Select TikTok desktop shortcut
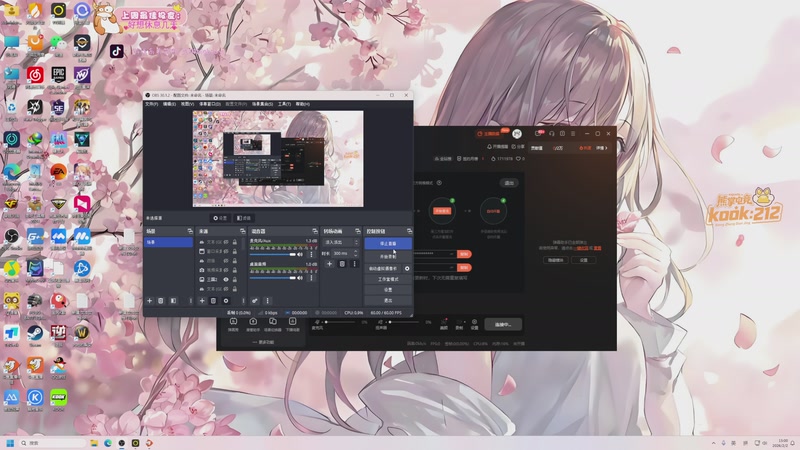This screenshot has height=450, width=800. coord(116,51)
